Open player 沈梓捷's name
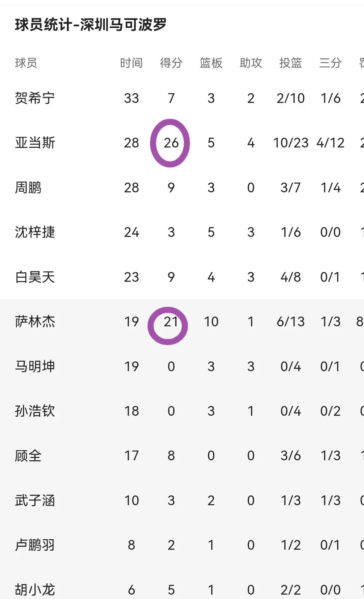This screenshot has width=364, height=599. (35, 232)
